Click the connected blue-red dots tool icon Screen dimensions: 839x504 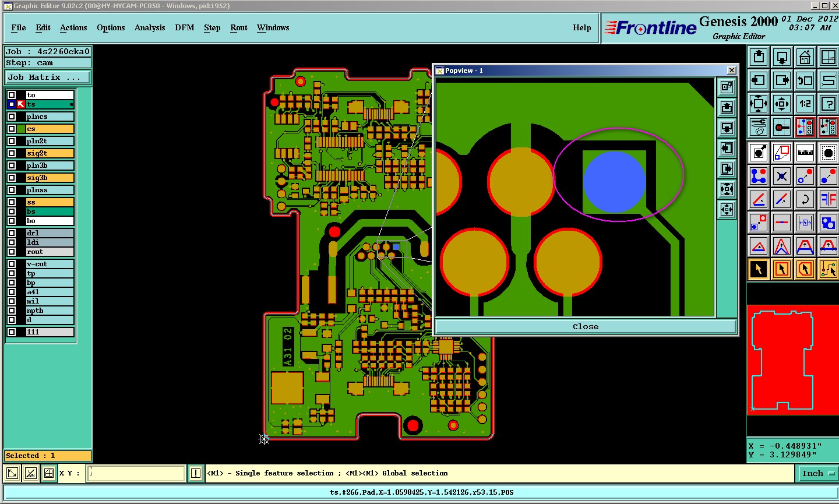pos(759,176)
